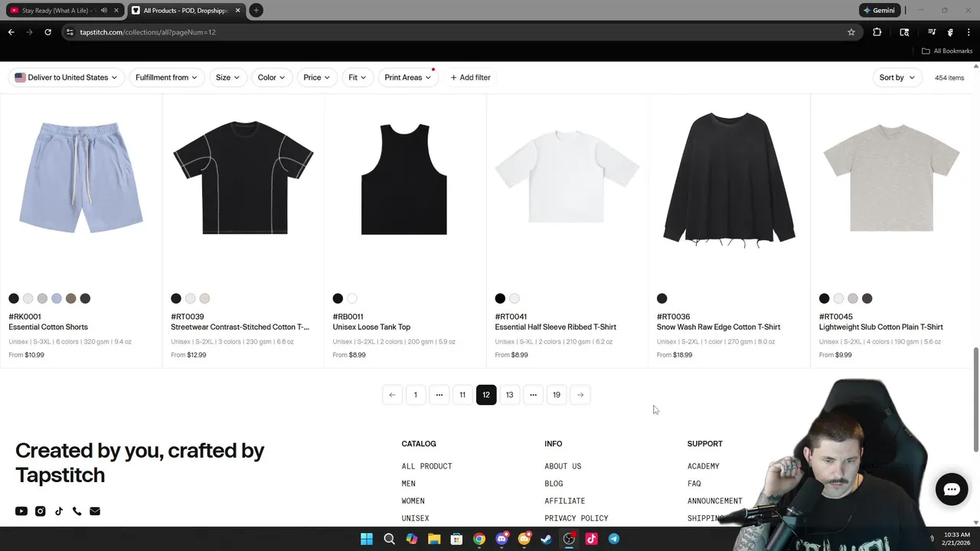This screenshot has width=980, height=551.
Task: Open a new browser tab
Action: tap(256, 10)
